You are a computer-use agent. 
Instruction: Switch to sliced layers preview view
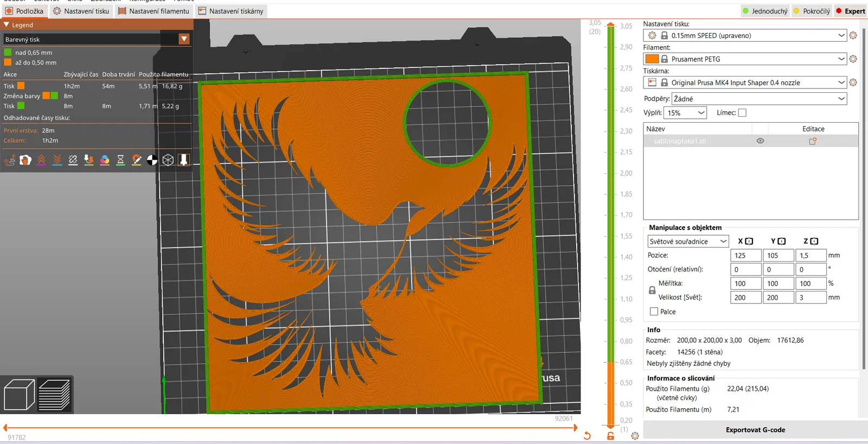54,395
